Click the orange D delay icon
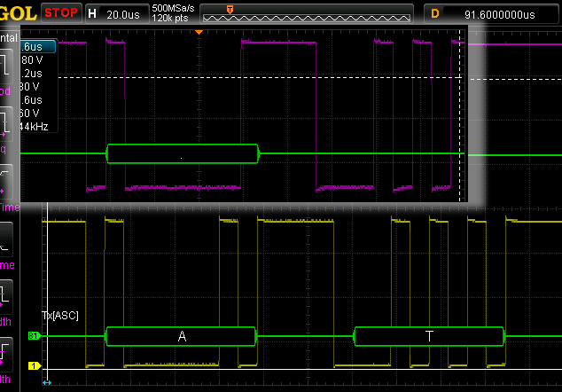This screenshot has height=392, width=562. coord(434,13)
